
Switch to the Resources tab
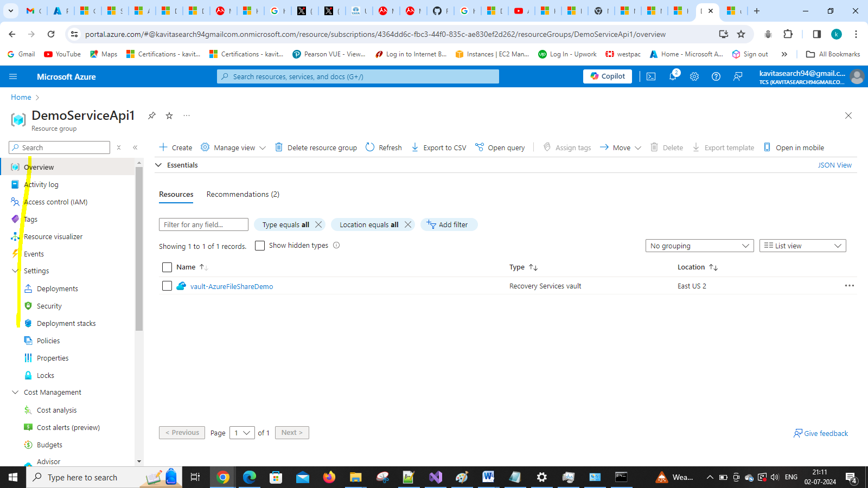coord(176,194)
